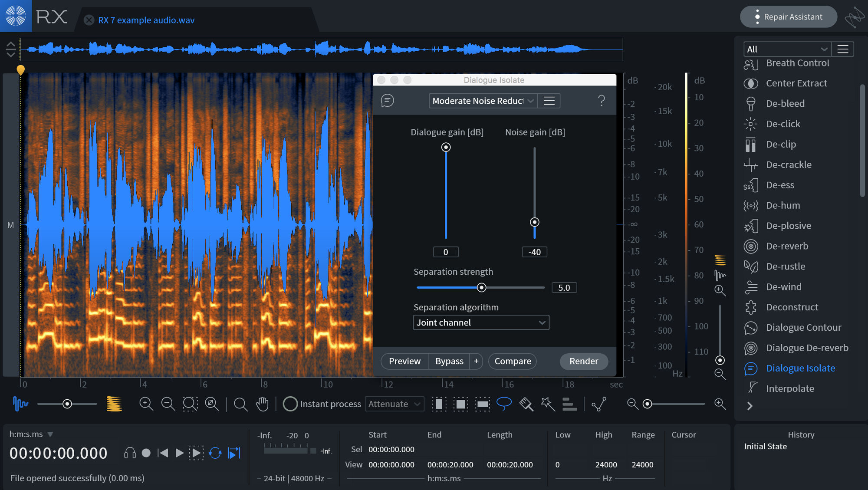Select the Magic Wand tool
The height and width of the screenshot is (490, 868).
click(x=548, y=404)
